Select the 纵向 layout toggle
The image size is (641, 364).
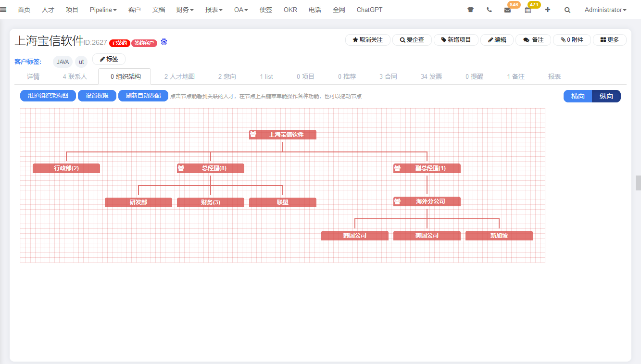click(606, 96)
